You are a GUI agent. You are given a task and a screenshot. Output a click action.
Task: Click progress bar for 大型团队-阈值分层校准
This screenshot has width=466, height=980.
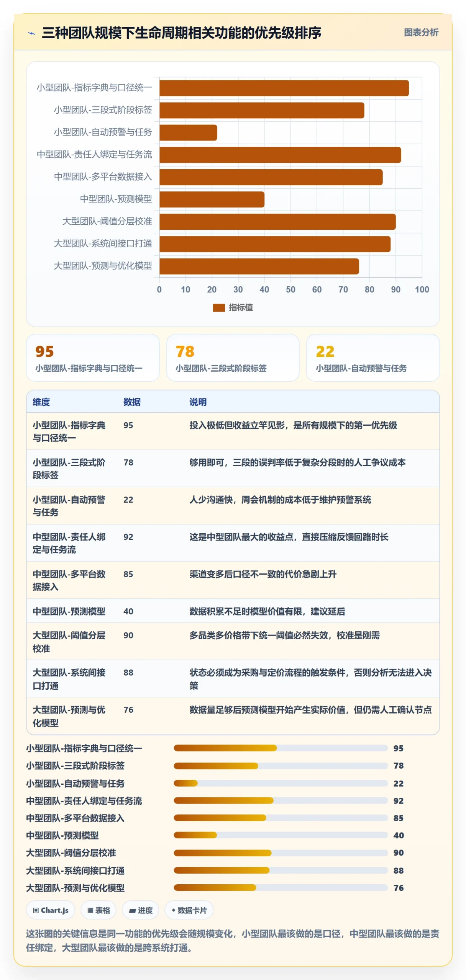281,853
